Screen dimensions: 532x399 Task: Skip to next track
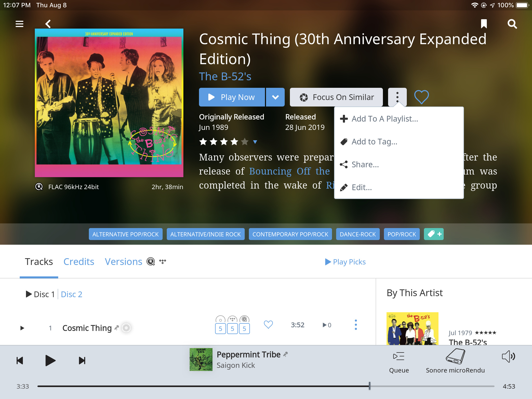pos(82,361)
